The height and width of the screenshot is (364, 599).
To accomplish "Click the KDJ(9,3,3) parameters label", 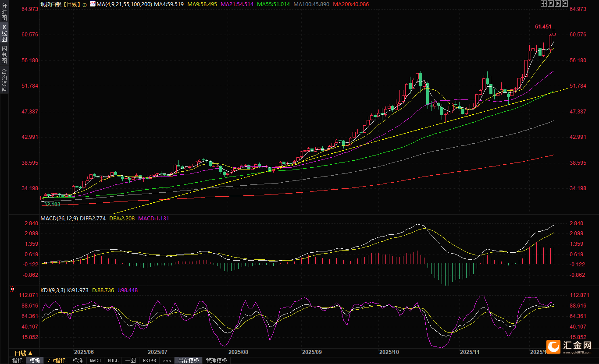I will [53, 290].
